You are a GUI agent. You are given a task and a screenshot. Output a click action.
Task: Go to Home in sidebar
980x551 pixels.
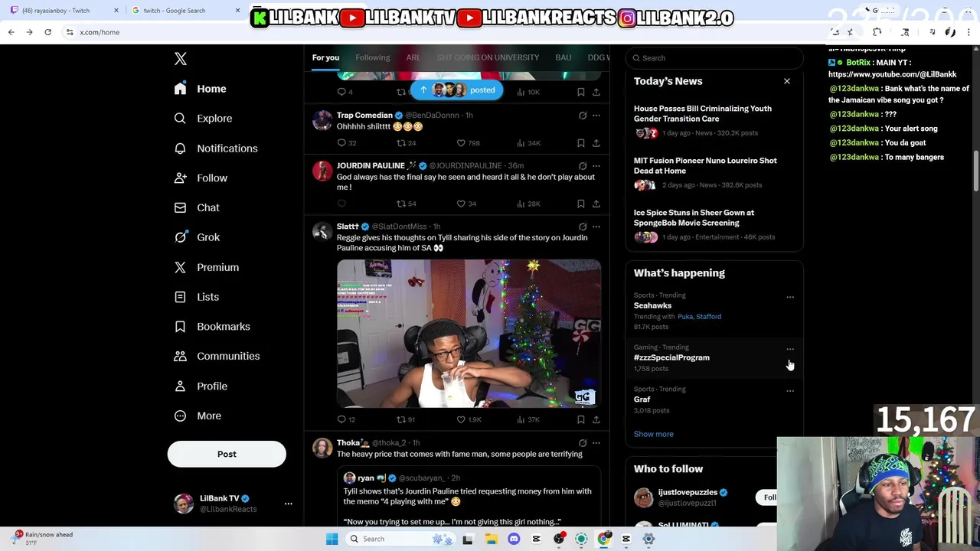(x=201, y=89)
